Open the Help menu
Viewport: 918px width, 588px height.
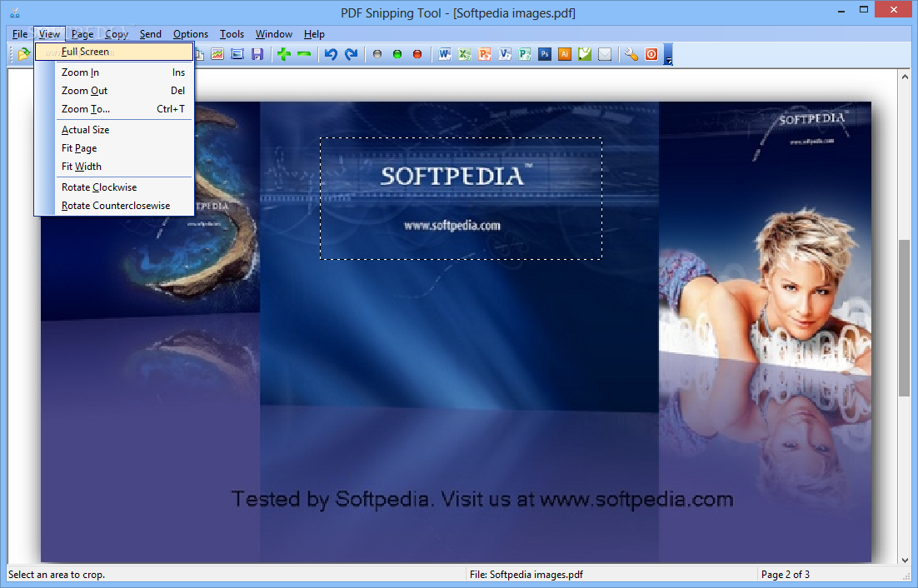point(314,34)
